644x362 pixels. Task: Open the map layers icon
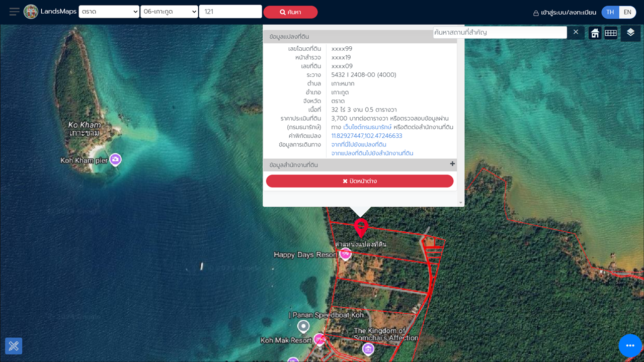click(x=630, y=33)
